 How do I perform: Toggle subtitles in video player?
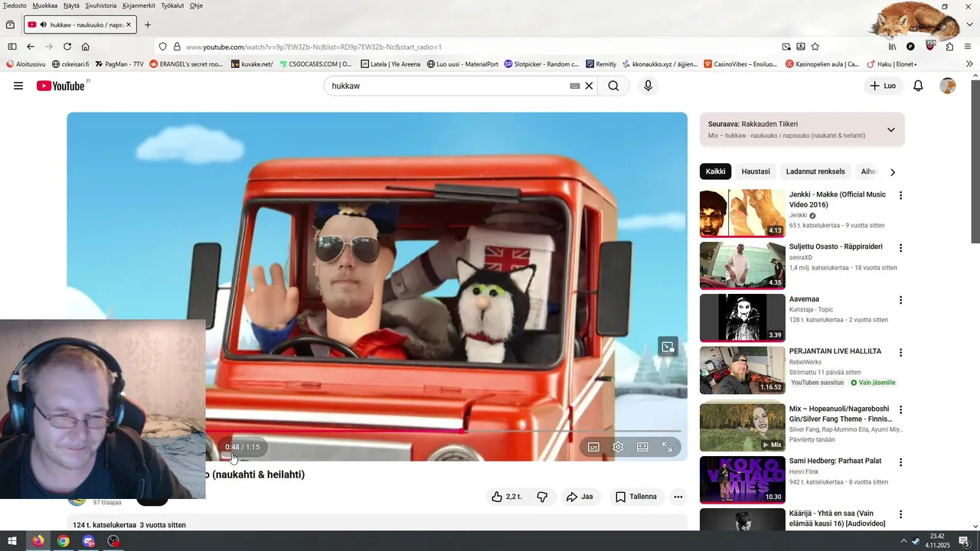[593, 447]
